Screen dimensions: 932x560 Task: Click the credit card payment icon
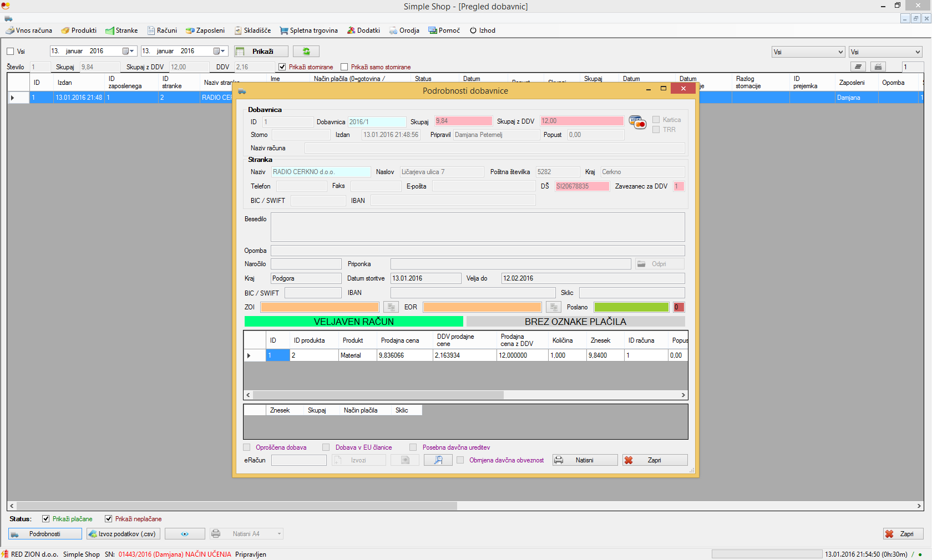(637, 122)
